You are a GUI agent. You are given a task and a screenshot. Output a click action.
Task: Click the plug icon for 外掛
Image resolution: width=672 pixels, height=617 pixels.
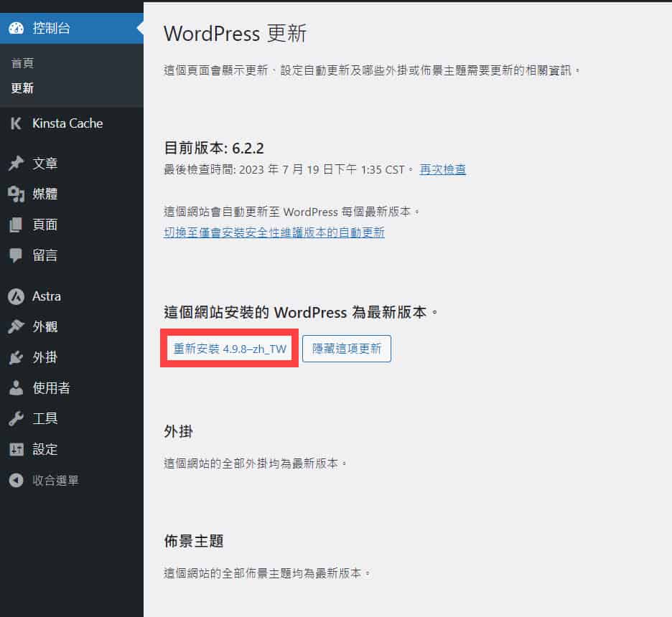pyautogui.click(x=16, y=357)
